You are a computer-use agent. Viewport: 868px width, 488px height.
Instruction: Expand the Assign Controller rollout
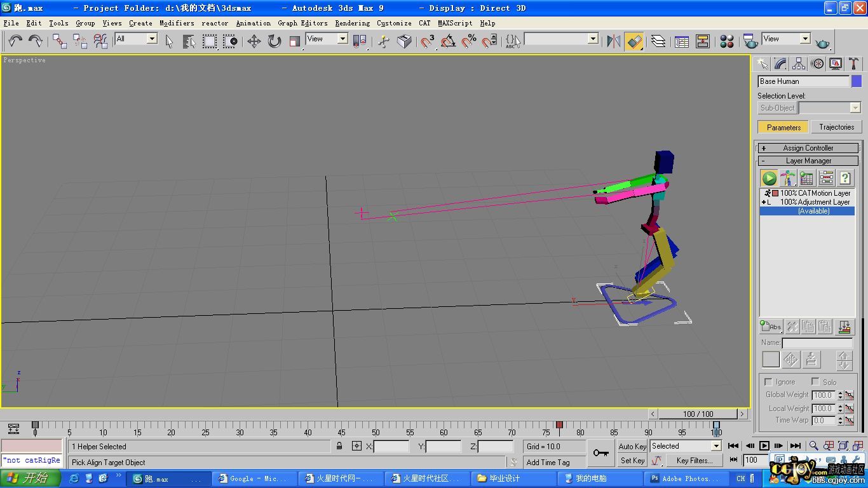[x=808, y=148]
